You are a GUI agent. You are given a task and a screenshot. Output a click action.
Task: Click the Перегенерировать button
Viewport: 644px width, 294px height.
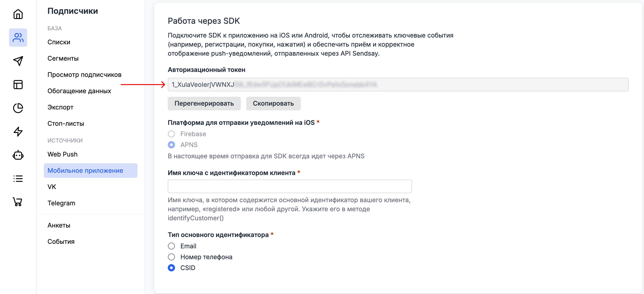tap(204, 104)
